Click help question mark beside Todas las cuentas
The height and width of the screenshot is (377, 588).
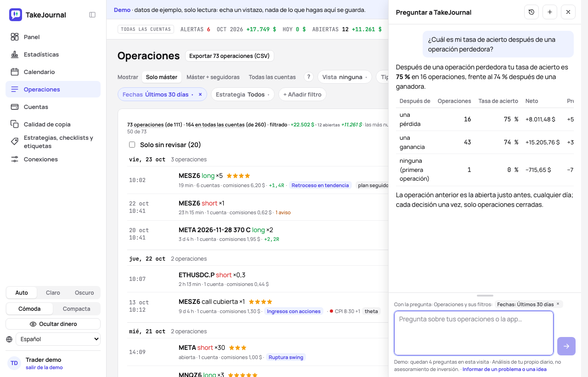(x=309, y=77)
